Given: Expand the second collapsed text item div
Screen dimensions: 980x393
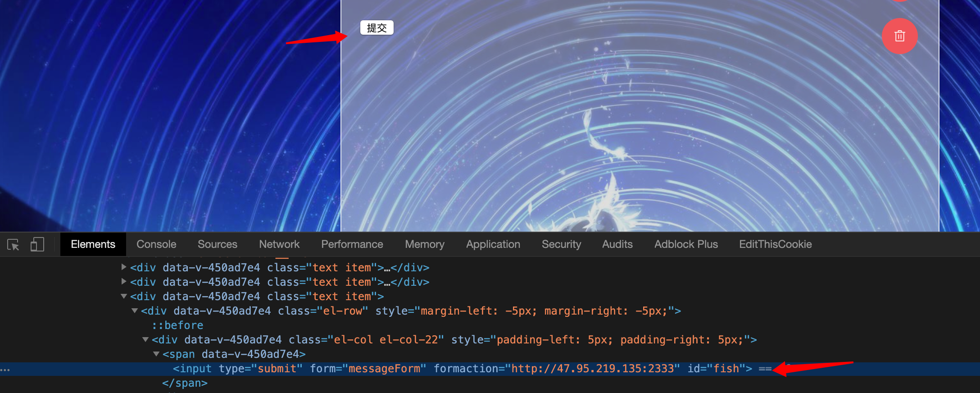Looking at the screenshot, I should click(124, 281).
